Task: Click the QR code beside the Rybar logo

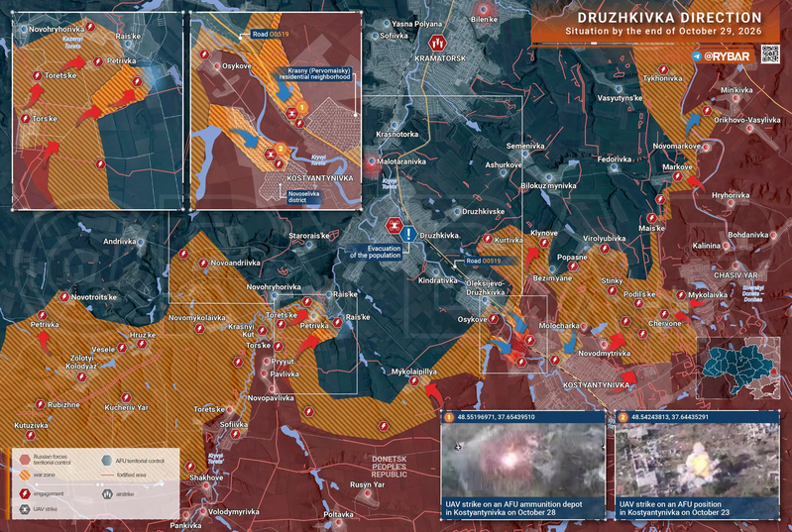Action: click(770, 54)
